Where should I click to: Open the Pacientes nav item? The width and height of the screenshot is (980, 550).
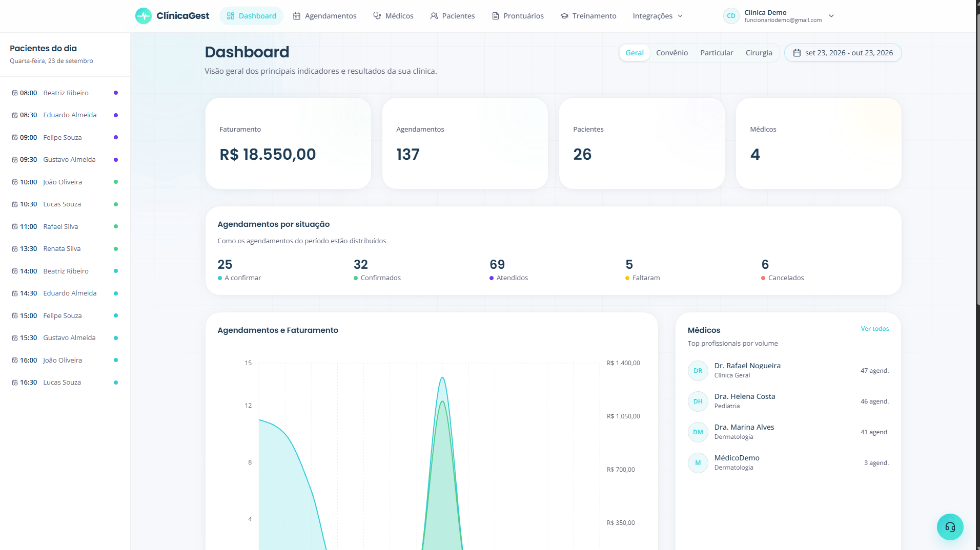(453, 16)
